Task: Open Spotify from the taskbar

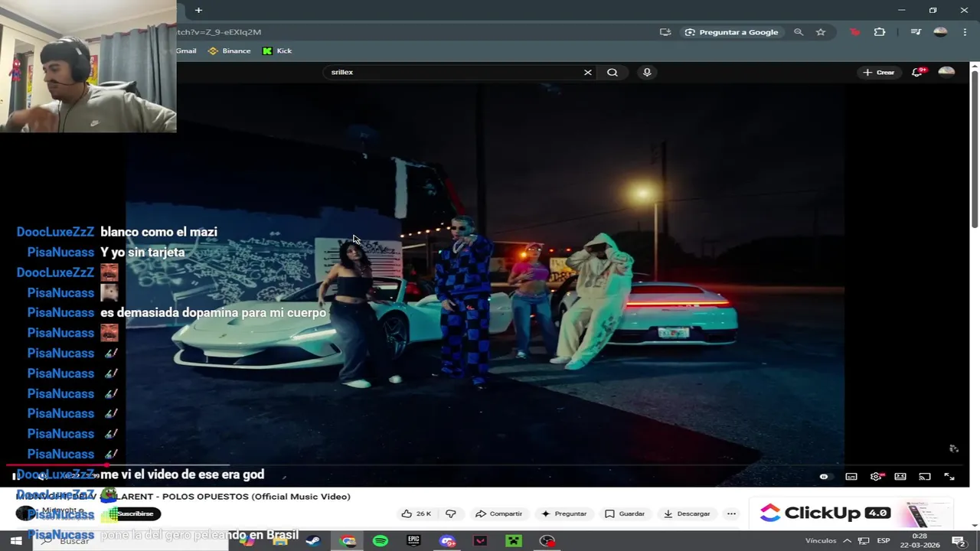Action: [381, 541]
